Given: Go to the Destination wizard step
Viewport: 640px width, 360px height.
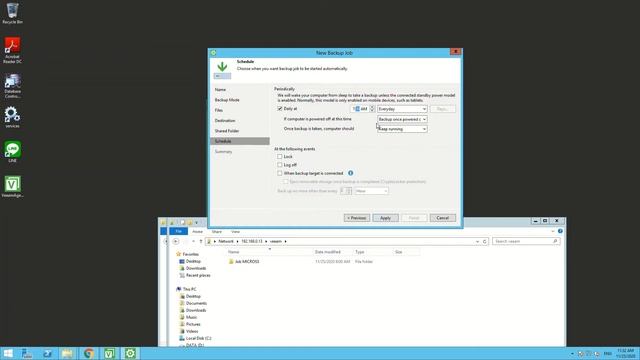Looking at the screenshot, I should point(225,120).
